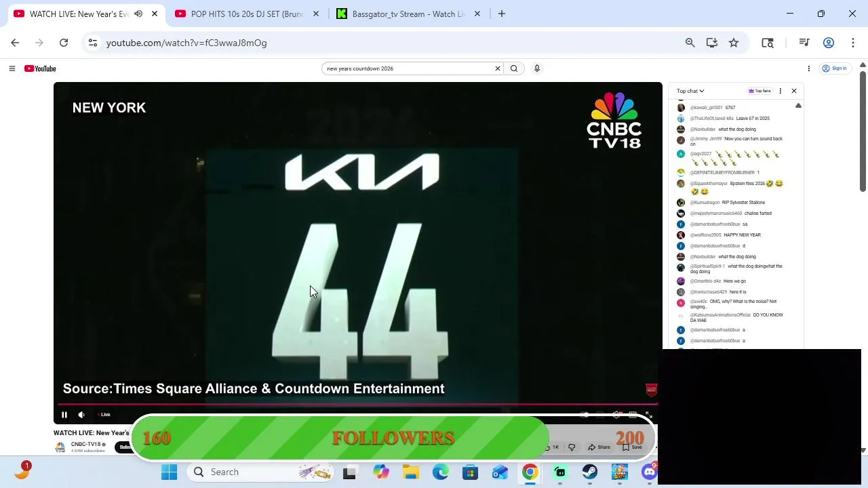Screen dimensions: 868x488
Task: Click the @Omertbis-d4z Here we go message
Action: (x=718, y=281)
